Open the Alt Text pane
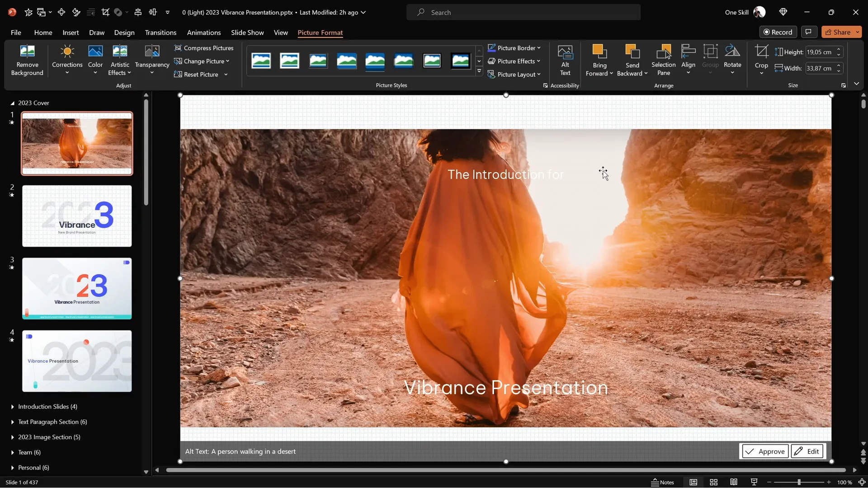 coord(565,61)
